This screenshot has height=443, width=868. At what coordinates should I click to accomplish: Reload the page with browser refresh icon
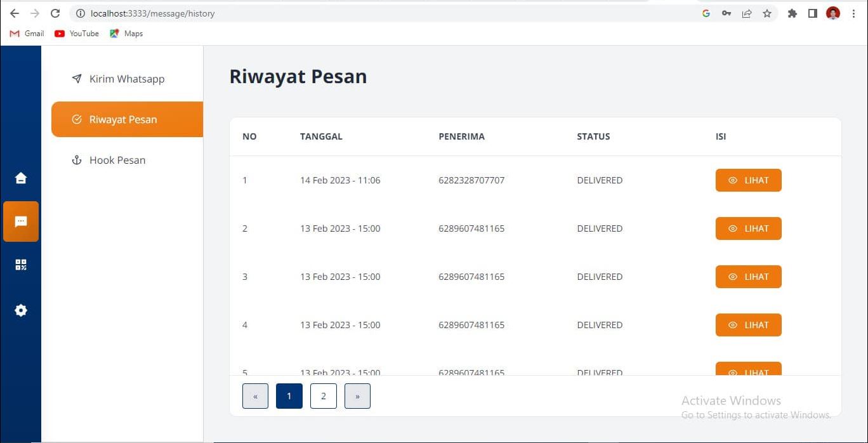tap(55, 13)
